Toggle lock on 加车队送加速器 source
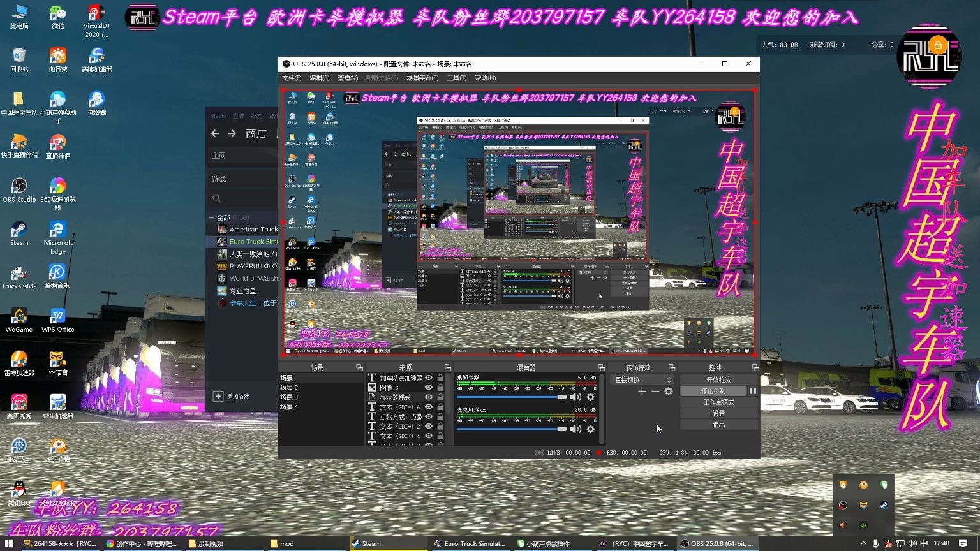Image resolution: width=980 pixels, height=551 pixels. (x=440, y=378)
